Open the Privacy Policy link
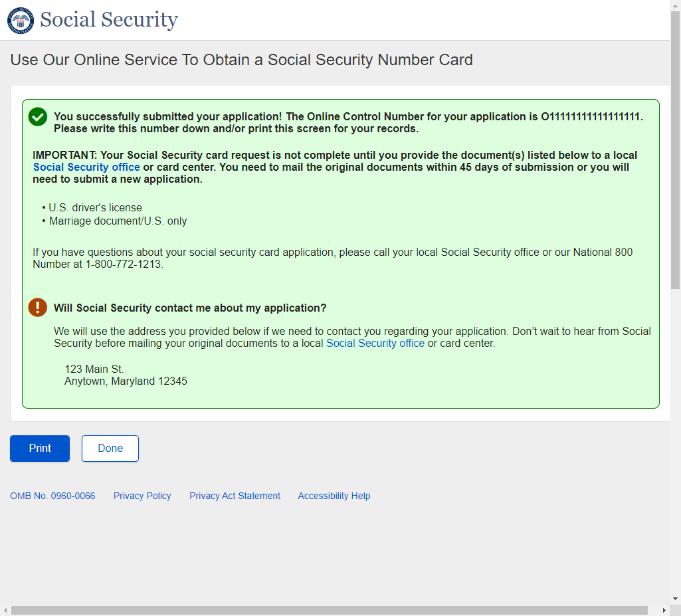Screen dimensions: 681x616 [x=142, y=496]
